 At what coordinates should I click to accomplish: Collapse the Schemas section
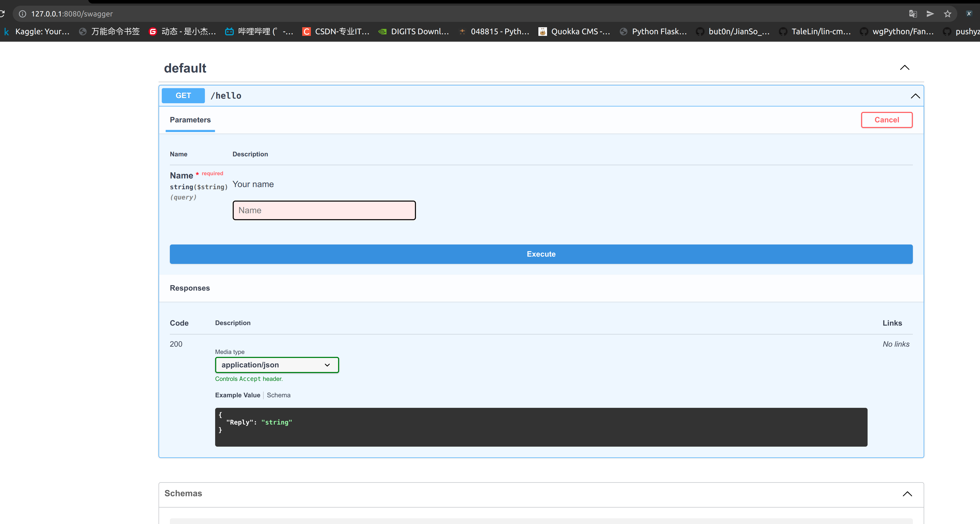907,494
